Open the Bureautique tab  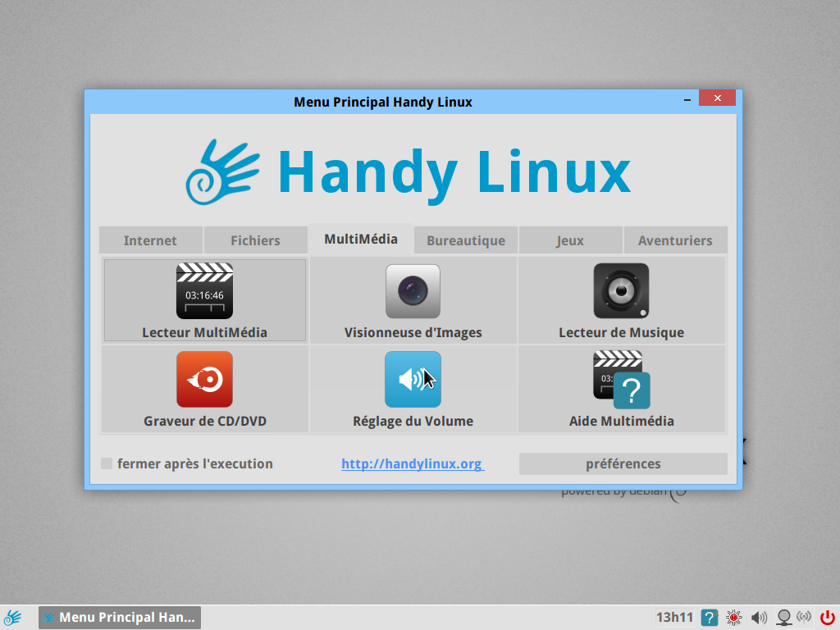click(x=466, y=240)
